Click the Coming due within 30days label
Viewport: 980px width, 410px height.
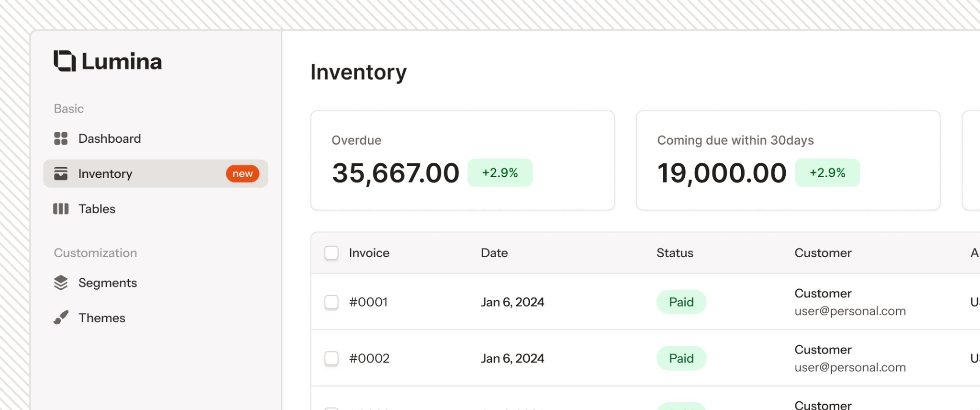(735, 140)
